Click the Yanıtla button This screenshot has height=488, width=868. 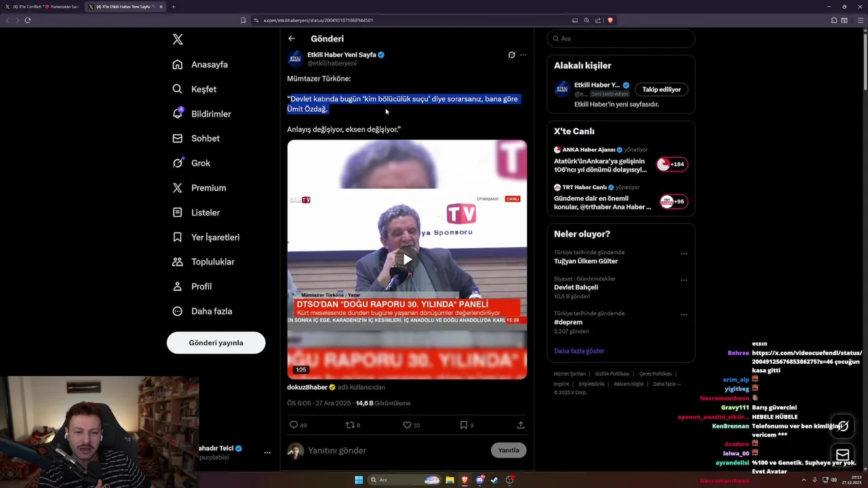[509, 450]
